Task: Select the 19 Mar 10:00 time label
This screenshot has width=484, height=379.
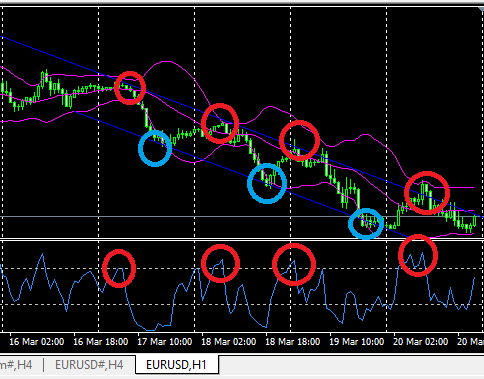Action: click(x=357, y=342)
